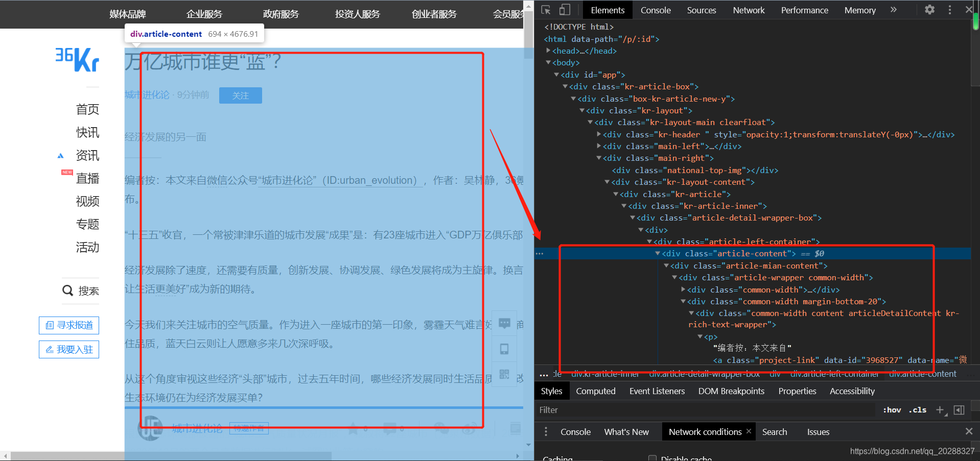Image resolution: width=980 pixels, height=461 pixels.
Task: Open the Memory tab
Action: click(860, 10)
